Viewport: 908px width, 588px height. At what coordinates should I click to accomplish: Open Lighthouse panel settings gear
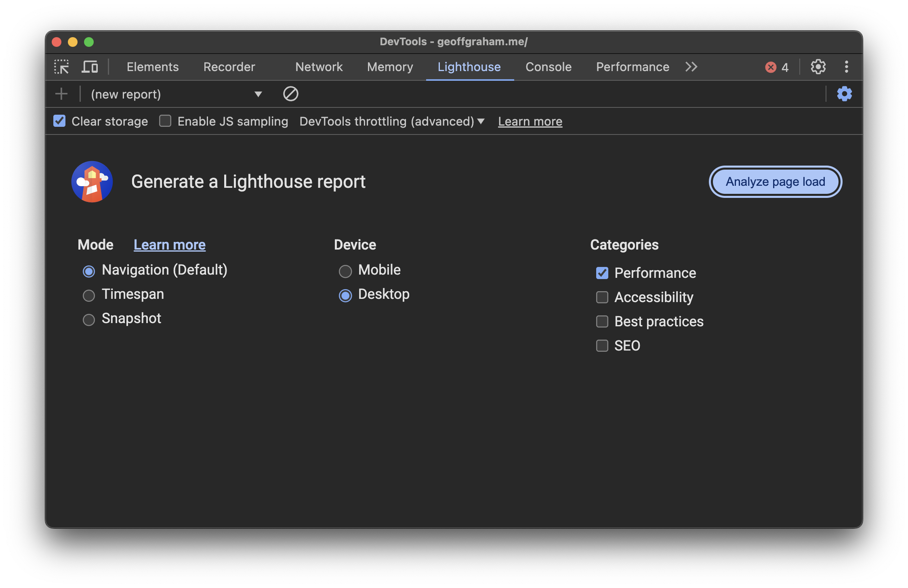845,94
